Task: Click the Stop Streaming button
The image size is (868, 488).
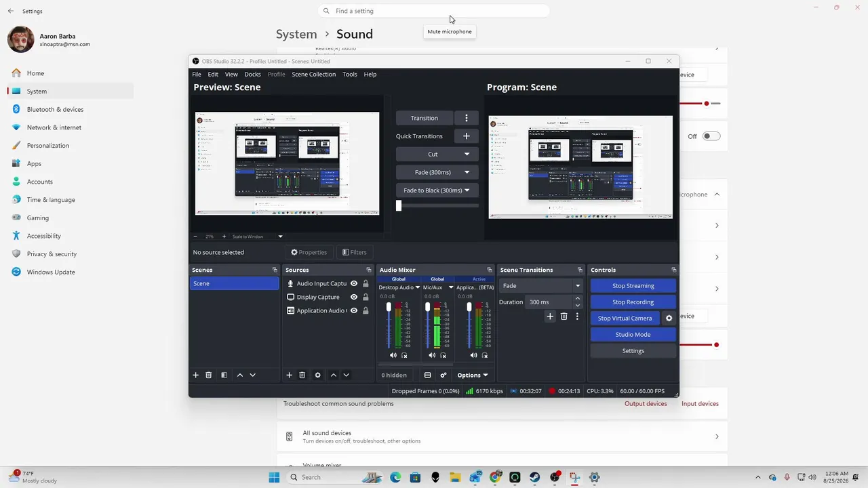Action: point(633,286)
